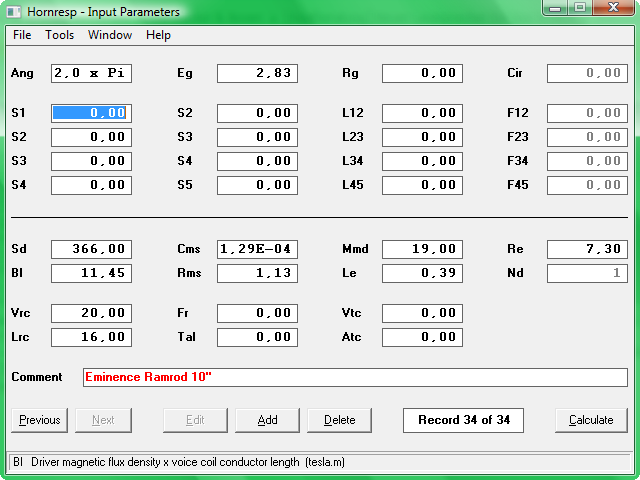
Task: Click the F23 input field
Action: (587, 137)
